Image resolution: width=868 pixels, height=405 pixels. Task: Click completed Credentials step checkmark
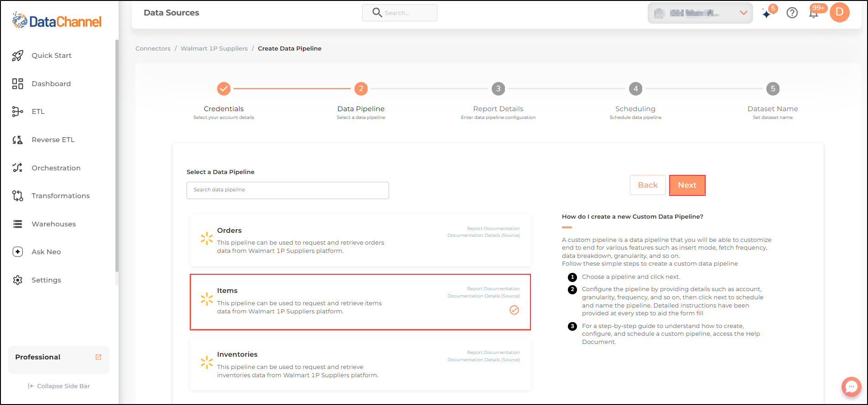[x=223, y=89]
